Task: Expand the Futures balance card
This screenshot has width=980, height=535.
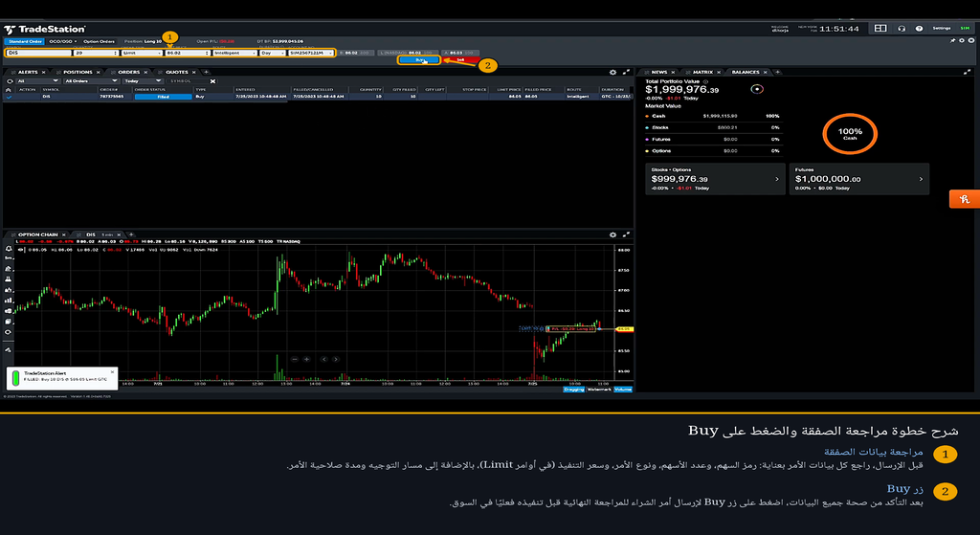Action: (x=858, y=179)
